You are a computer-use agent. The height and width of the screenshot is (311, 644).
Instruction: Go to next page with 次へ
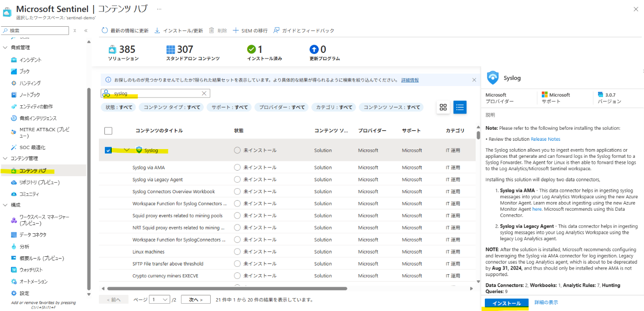[x=195, y=299]
